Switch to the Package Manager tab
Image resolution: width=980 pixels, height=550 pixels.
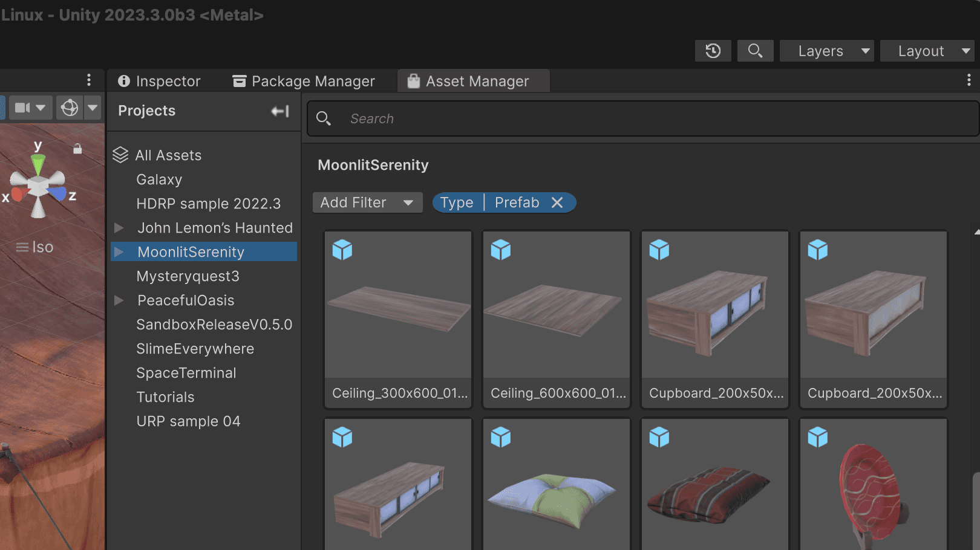coord(304,80)
